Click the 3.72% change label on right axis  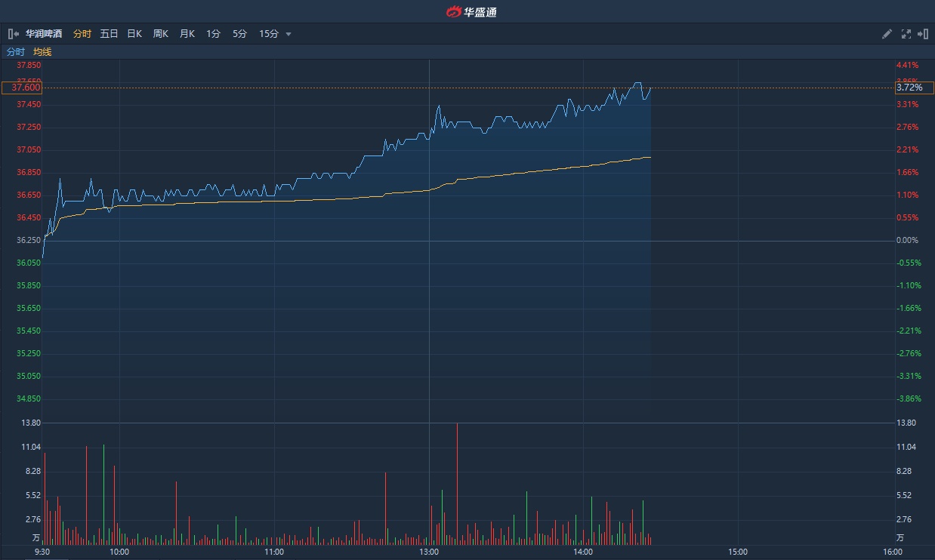click(909, 88)
